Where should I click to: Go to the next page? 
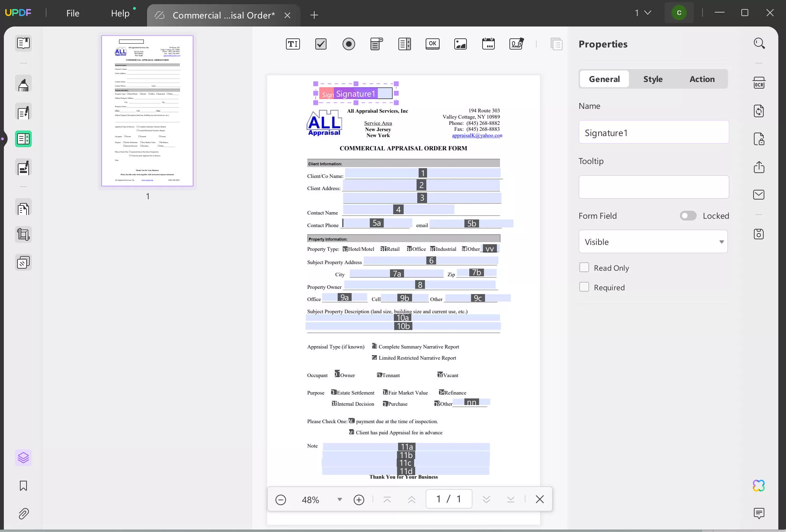point(486,500)
